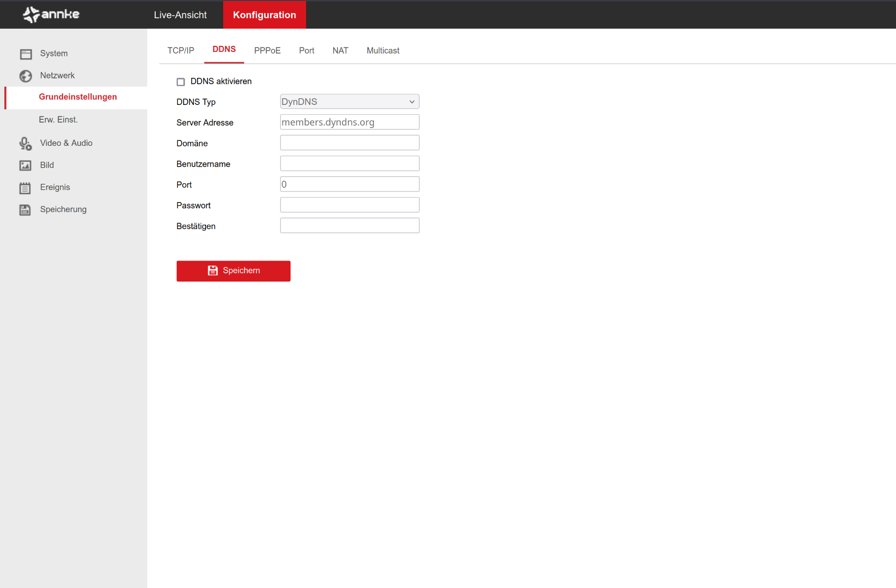
Task: Click the Bild picture icon
Action: [25, 166]
